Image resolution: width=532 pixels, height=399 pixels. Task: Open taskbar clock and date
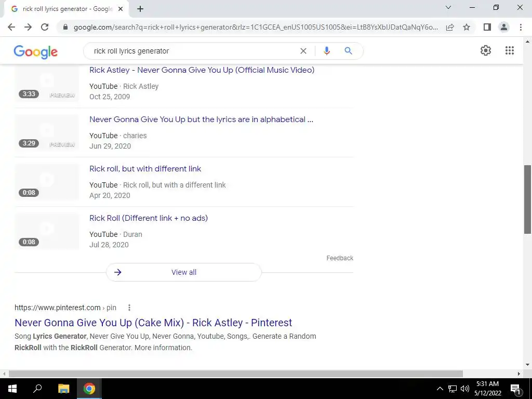point(487,389)
